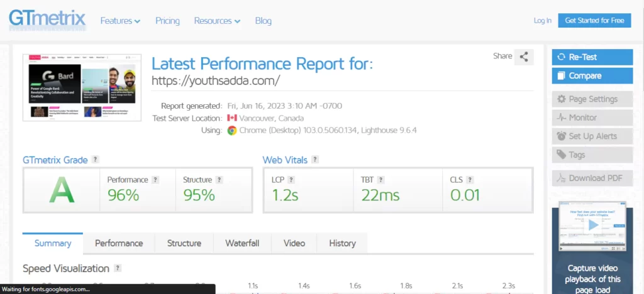
Task: Click Vancouver, Canada location text
Action: [272, 118]
